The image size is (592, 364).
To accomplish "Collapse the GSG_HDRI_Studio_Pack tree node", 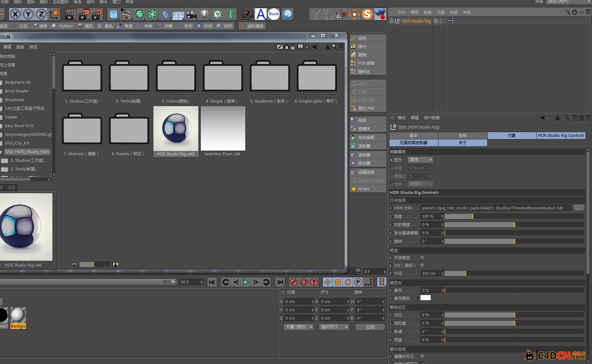I will coord(1,152).
